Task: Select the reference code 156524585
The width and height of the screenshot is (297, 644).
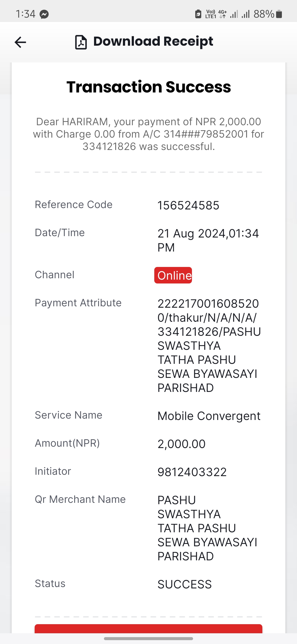Action: tap(188, 205)
